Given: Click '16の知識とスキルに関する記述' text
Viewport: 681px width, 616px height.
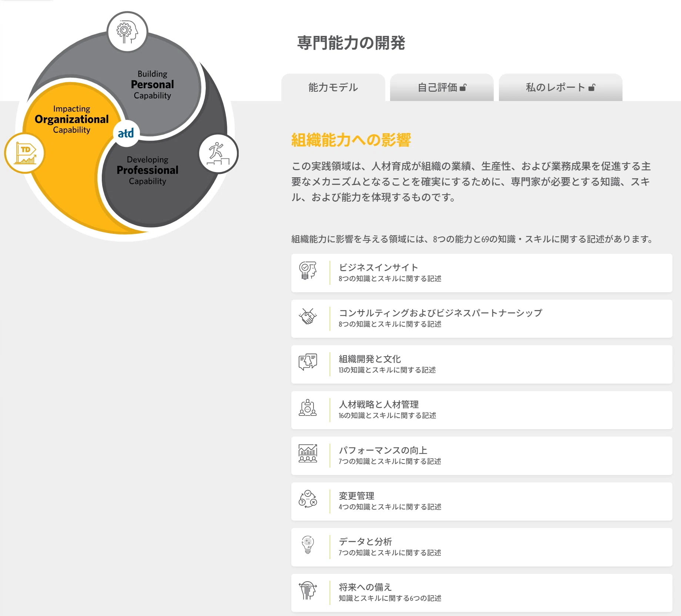Looking at the screenshot, I should point(387,415).
